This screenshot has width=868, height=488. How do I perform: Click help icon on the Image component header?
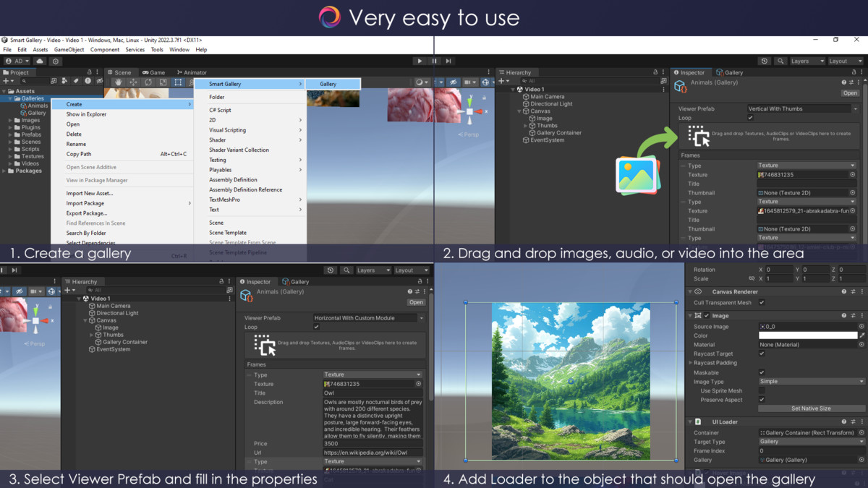(844, 316)
